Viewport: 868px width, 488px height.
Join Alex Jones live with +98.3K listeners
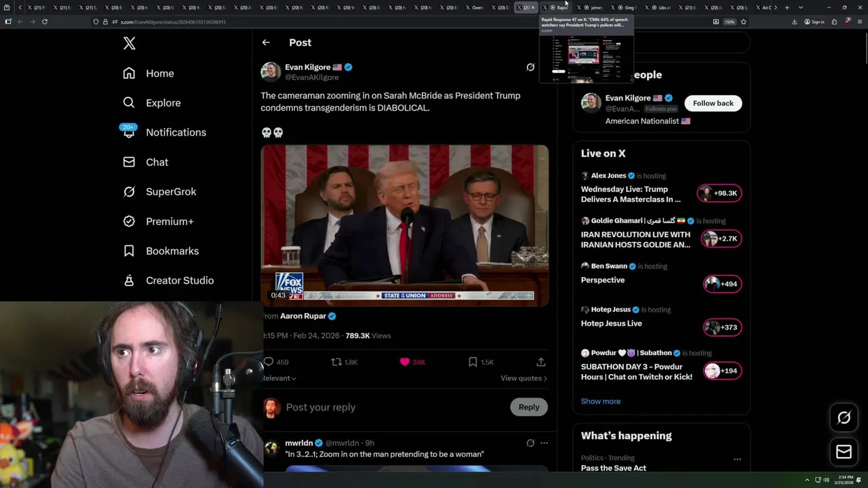[x=720, y=193]
